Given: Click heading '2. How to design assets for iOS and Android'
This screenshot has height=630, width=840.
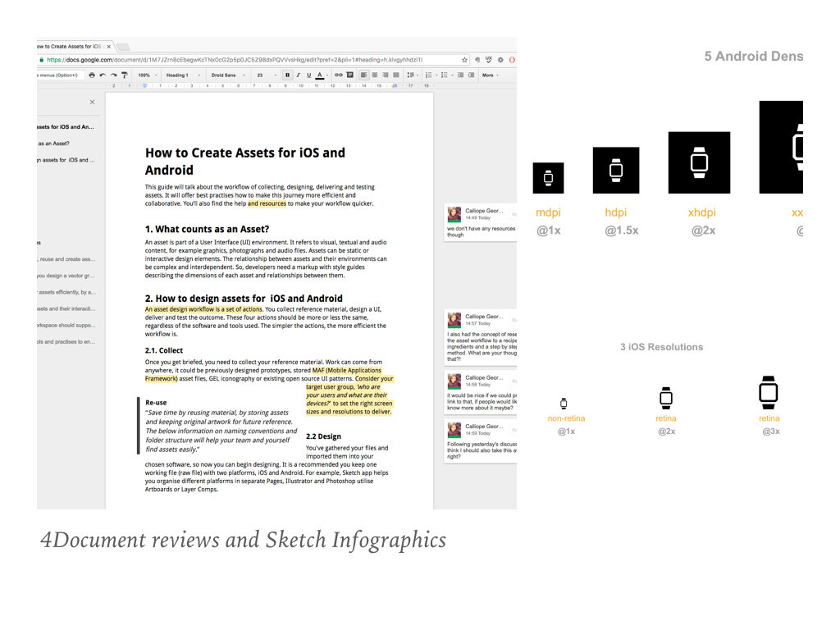Looking at the screenshot, I should tap(243, 299).
